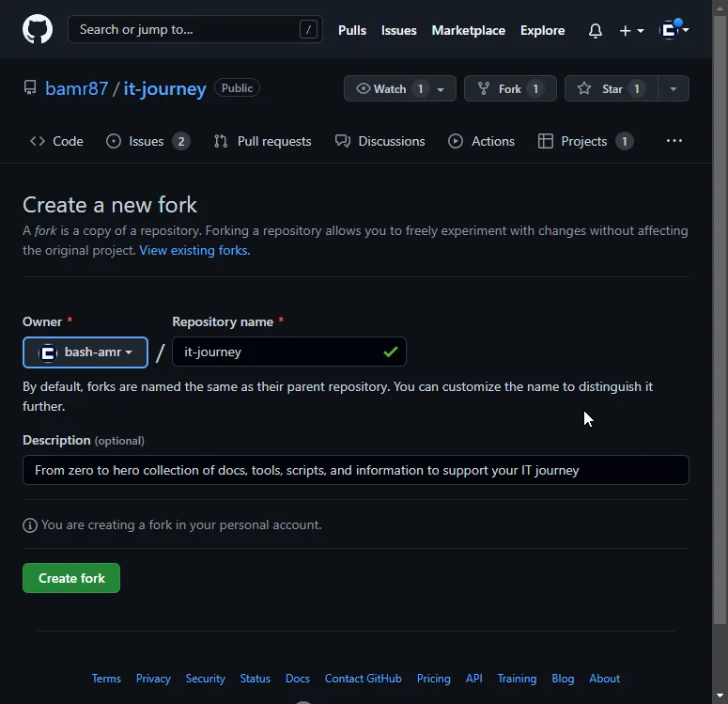
Task: Focus the Search or jump to field
Action: [x=195, y=29]
